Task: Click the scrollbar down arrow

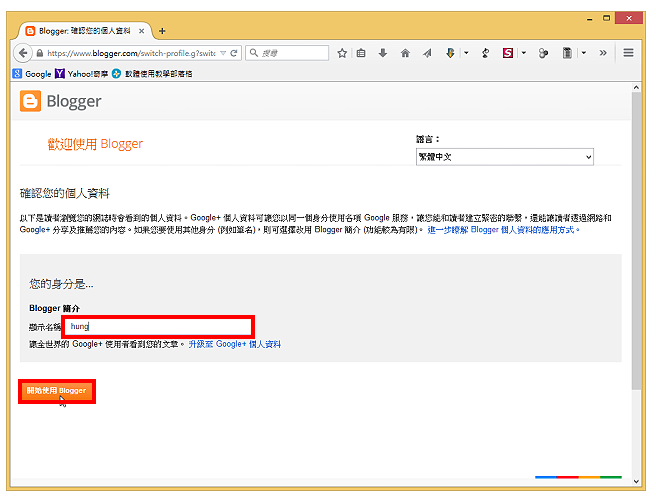Action: coord(636,482)
